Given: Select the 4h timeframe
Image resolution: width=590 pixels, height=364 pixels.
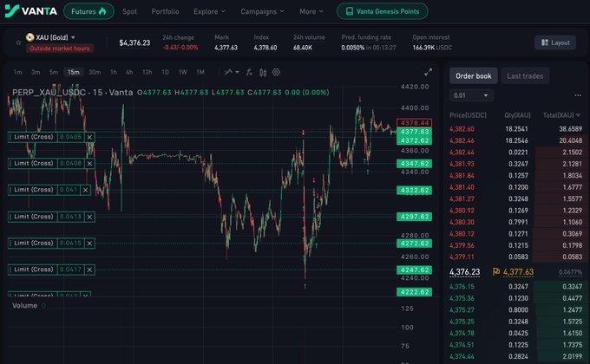Looking at the screenshot, I should (129, 72).
